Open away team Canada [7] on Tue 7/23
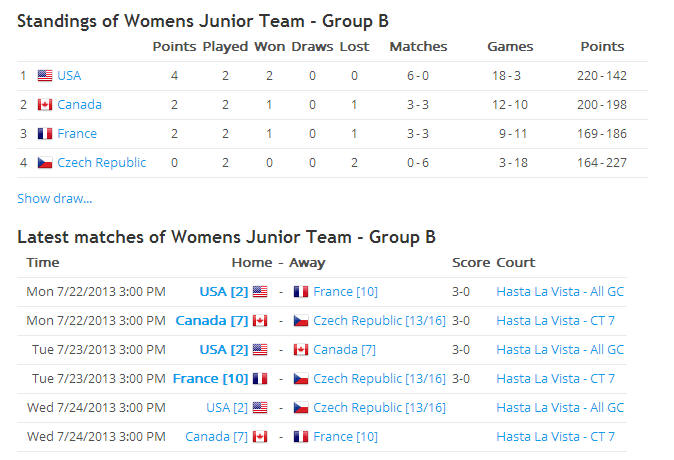Screen dimensions: 674x460 [344, 350]
